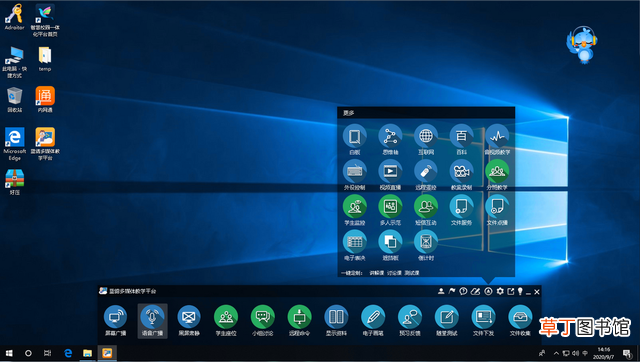Open the student seating icon
The height and width of the screenshot is (362, 640).
226,317
